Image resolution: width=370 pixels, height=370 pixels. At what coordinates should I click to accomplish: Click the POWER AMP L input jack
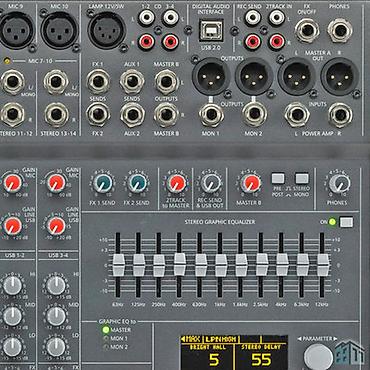pos(297,115)
